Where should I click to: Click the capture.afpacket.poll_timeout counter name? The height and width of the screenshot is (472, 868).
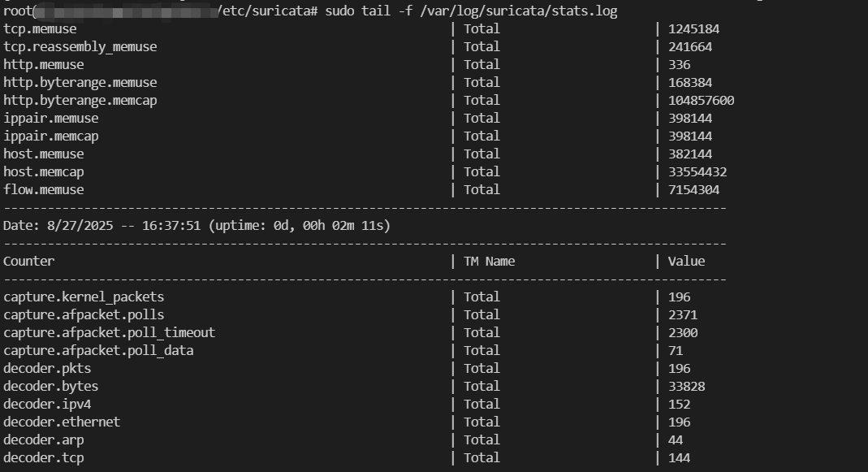109,332
